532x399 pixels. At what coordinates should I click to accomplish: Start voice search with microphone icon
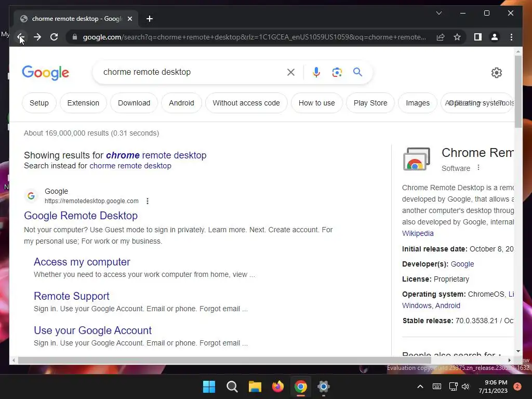click(316, 72)
